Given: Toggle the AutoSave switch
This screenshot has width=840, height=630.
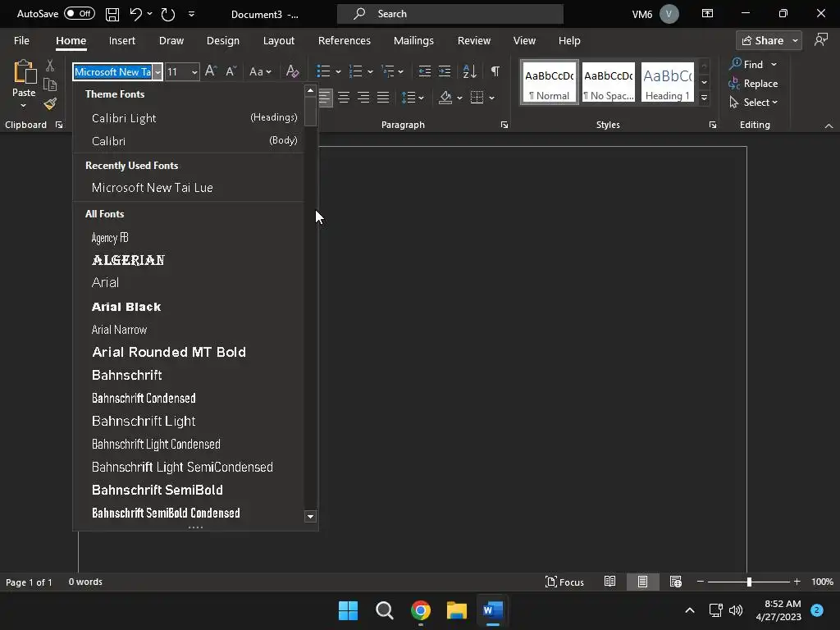Looking at the screenshot, I should 80,14.
